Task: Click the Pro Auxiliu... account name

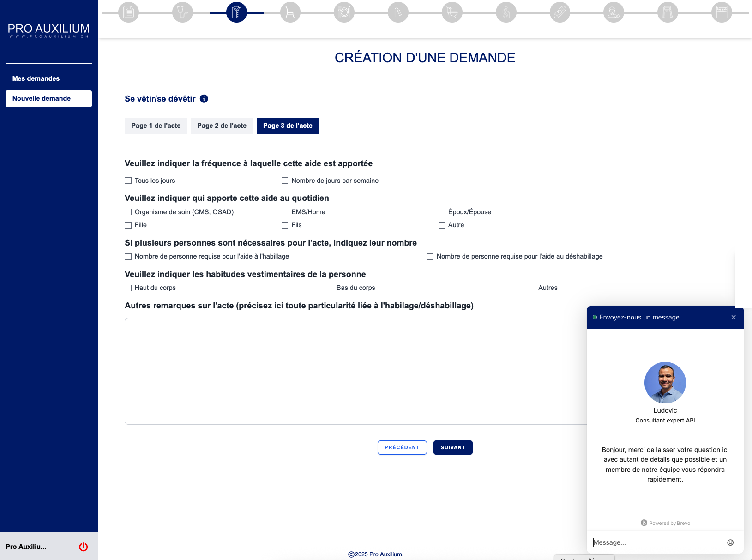Action: coord(26,547)
